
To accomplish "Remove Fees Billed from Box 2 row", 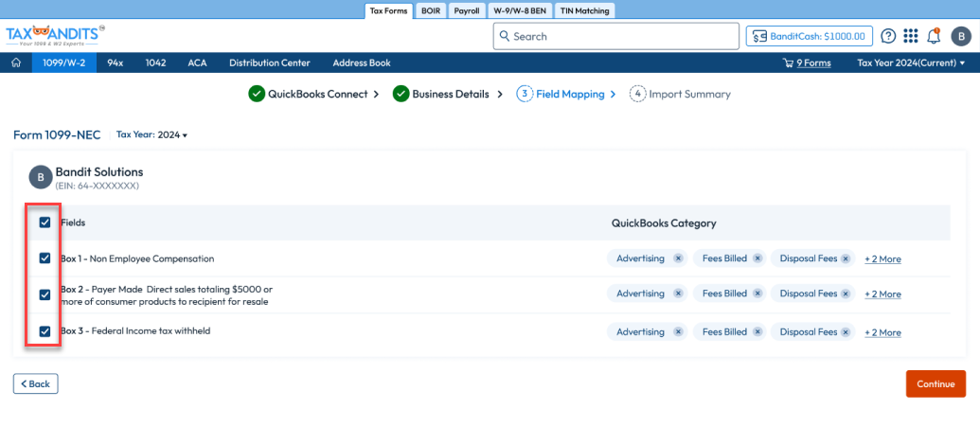I will click(x=757, y=294).
